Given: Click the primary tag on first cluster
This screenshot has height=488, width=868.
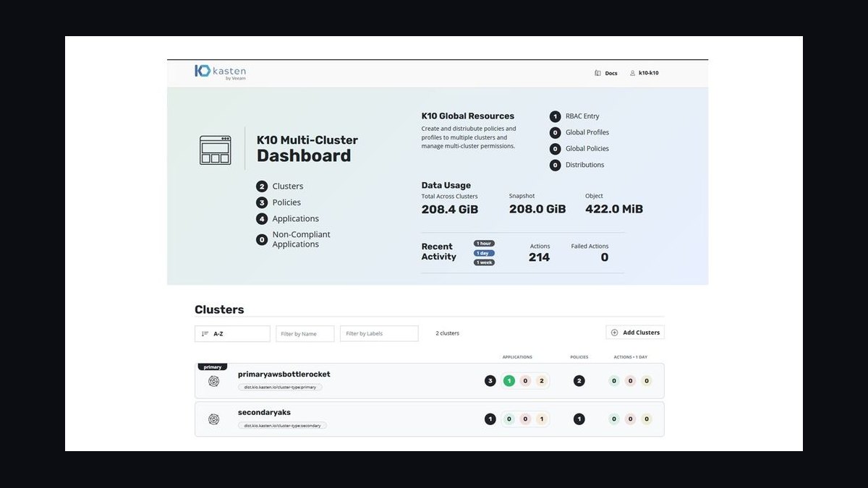Looking at the screenshot, I should (x=213, y=367).
